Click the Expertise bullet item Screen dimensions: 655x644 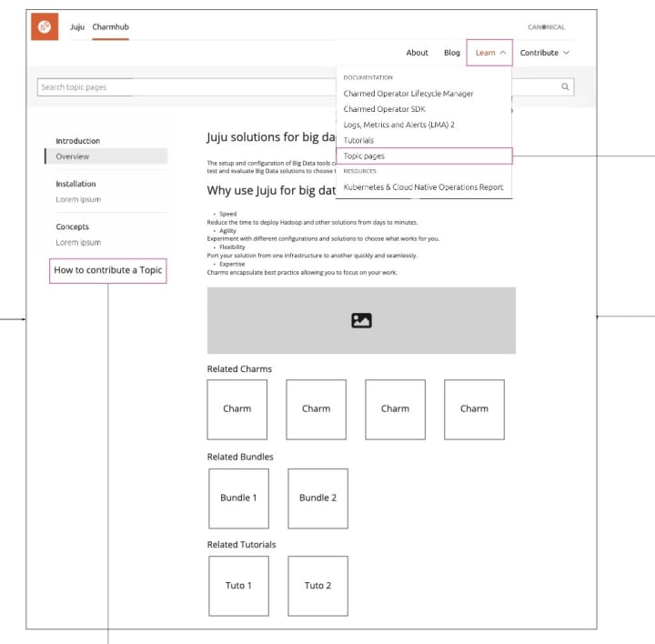click(232, 264)
